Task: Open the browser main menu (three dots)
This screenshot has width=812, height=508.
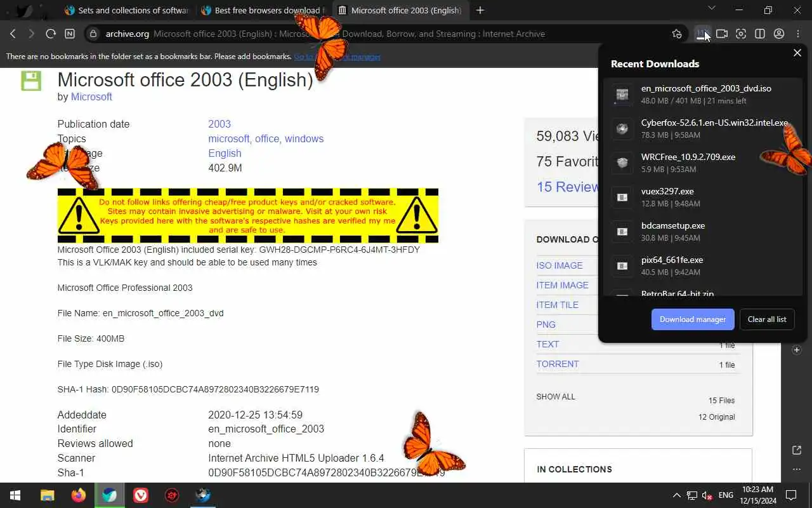Action: coord(797,34)
